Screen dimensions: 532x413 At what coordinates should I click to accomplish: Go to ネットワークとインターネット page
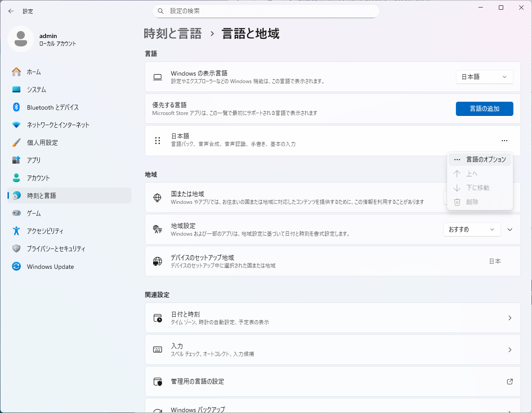(58, 125)
